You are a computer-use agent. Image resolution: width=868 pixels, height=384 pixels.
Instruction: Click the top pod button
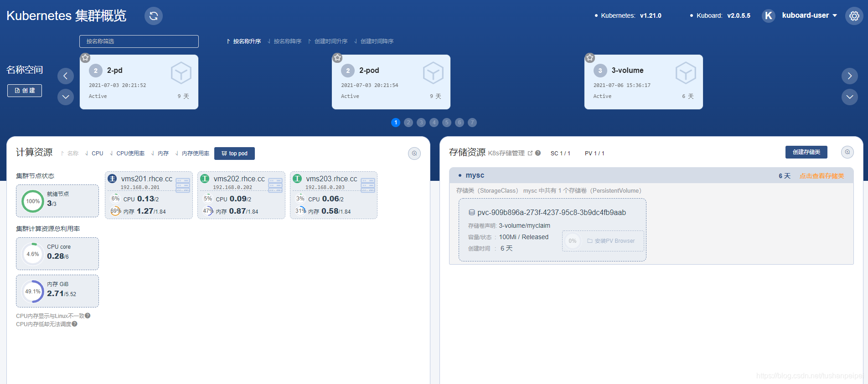point(234,154)
